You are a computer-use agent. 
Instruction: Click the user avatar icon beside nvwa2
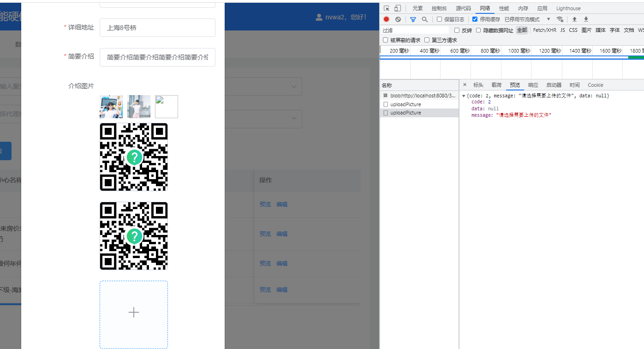tap(319, 18)
